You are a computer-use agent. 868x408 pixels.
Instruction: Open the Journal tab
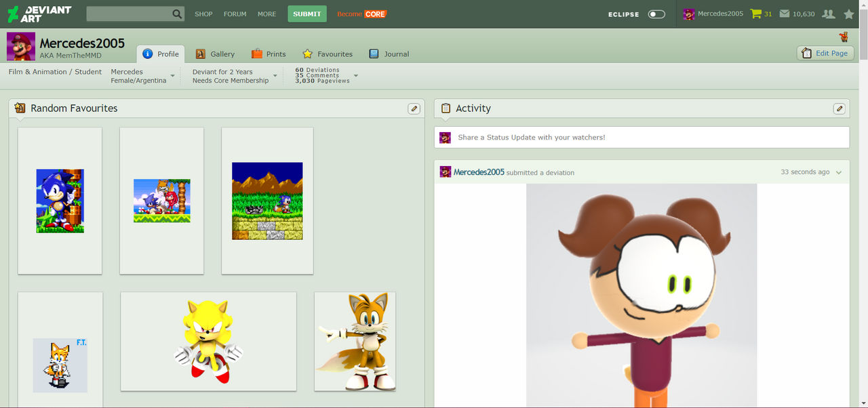pyautogui.click(x=389, y=54)
